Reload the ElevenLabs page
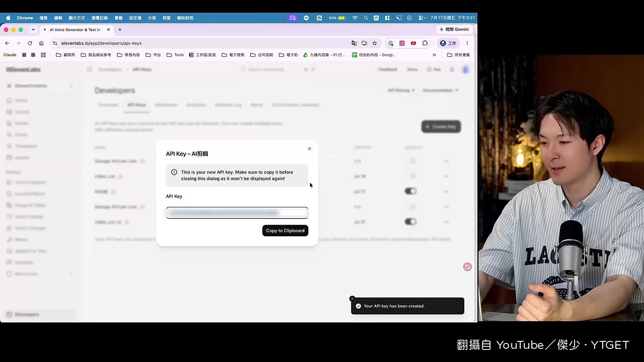644x362 pixels. [30, 43]
